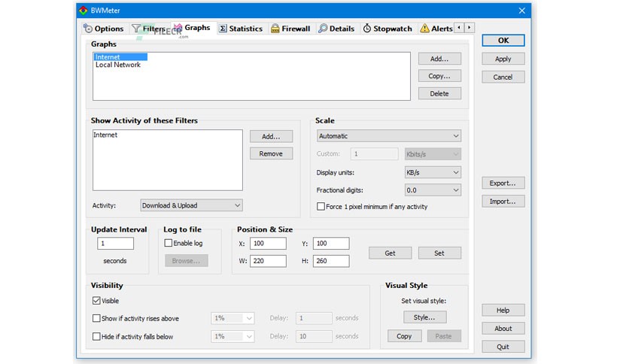The width and height of the screenshot is (629, 364).
Task: Click the Custom scale value field
Action: pos(374,154)
